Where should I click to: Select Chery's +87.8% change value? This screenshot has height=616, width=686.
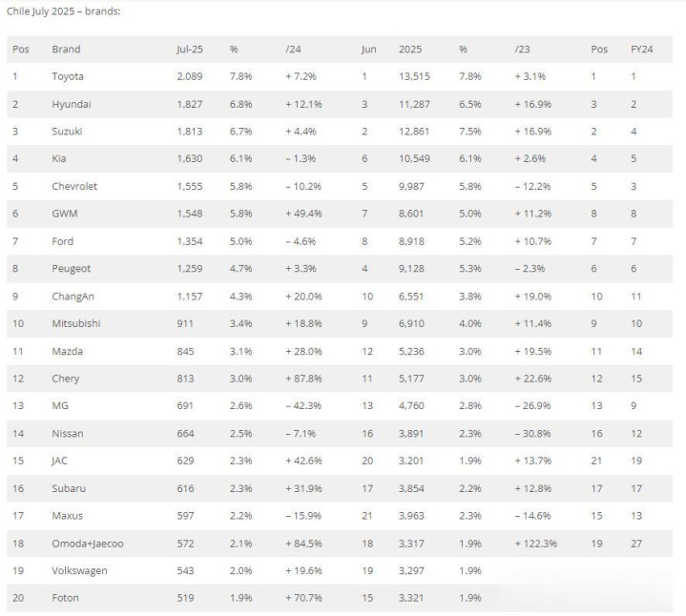tap(303, 379)
